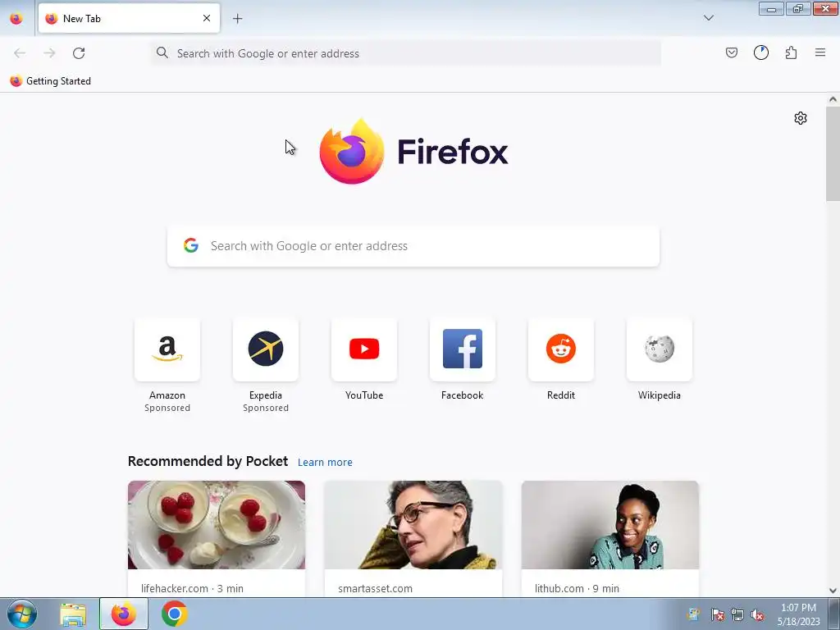The width and height of the screenshot is (840, 630).
Task: Launch Google Chrome from the taskbar
Action: [174, 614]
